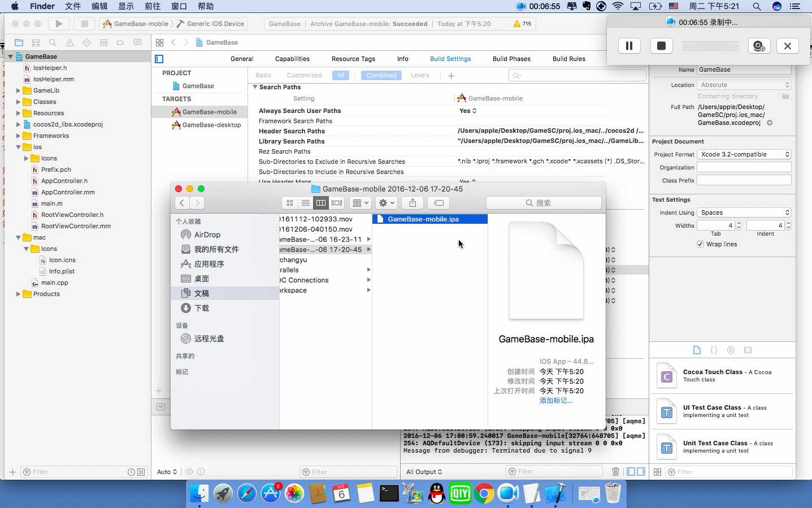This screenshot has width=812, height=508.
Task: Add a build setting with the plus icon
Action: pos(451,76)
